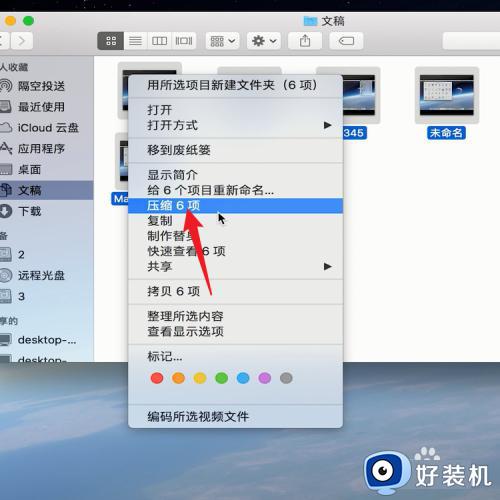Image resolution: width=500 pixels, height=500 pixels.
Task: Select 拷贝 6 项 menu entry
Action: [x=235, y=291]
